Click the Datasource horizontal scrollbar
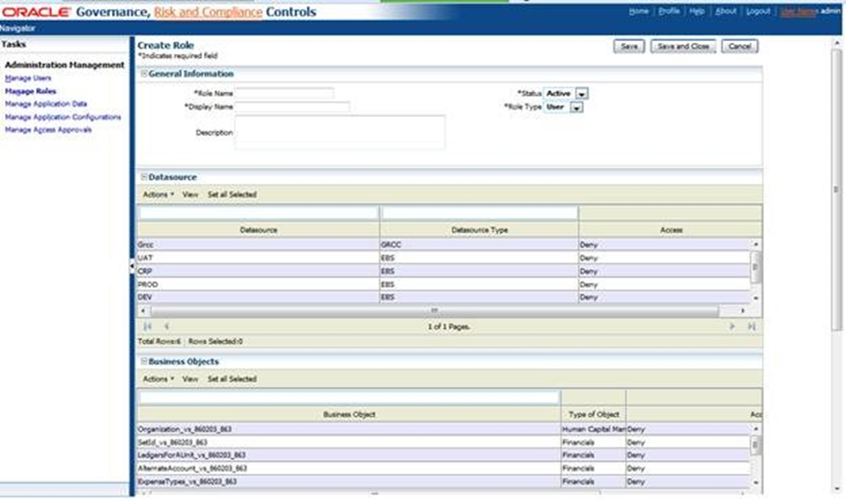The image size is (846, 504). pos(435,311)
